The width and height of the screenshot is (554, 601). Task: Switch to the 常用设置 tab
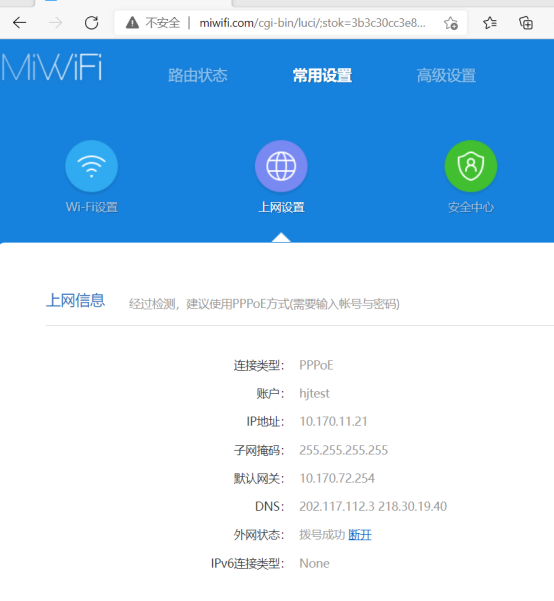click(x=322, y=76)
